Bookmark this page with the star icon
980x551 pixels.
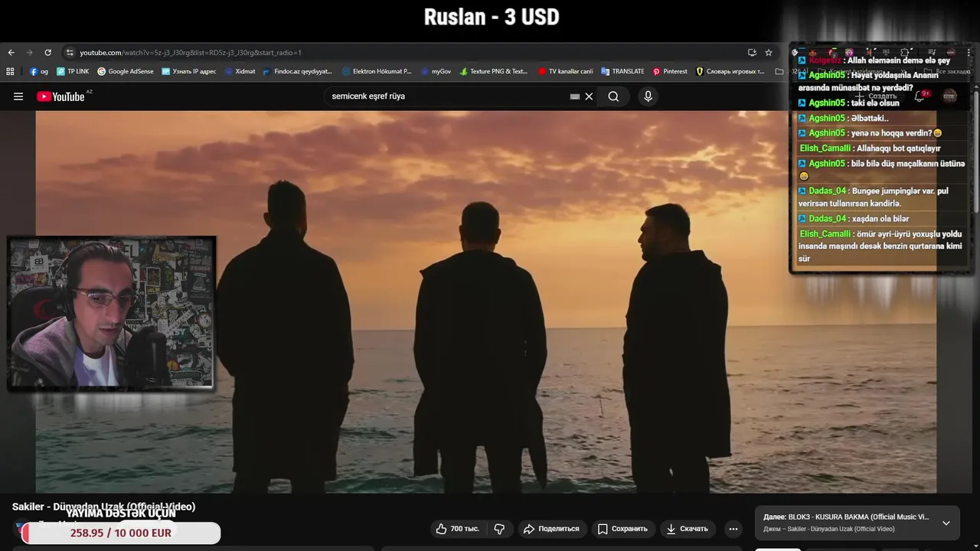(x=769, y=53)
